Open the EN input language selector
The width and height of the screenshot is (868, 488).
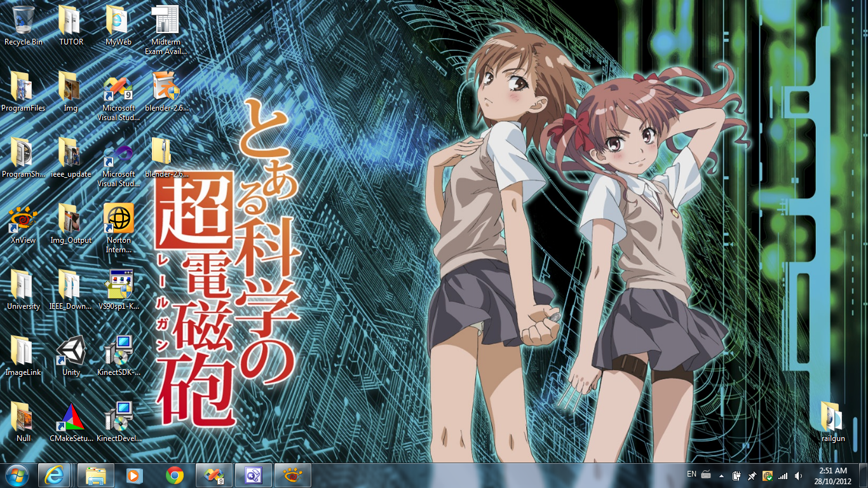click(691, 474)
